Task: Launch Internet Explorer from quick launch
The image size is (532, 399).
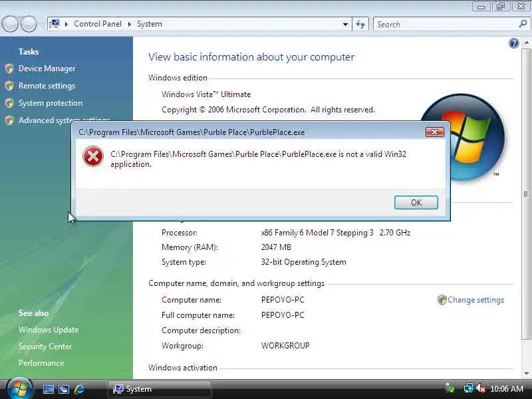Action: 79,389
